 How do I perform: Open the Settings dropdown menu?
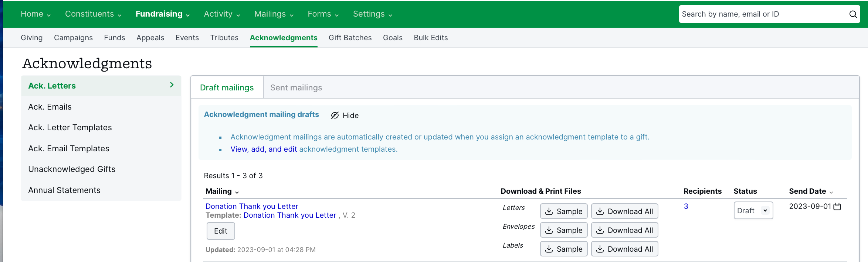tap(373, 14)
